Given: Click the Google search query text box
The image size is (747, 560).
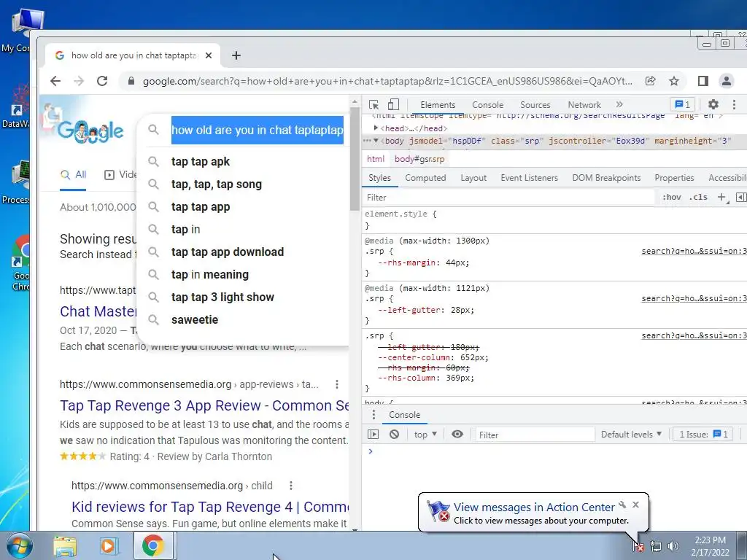Looking at the screenshot, I should pos(258,130).
